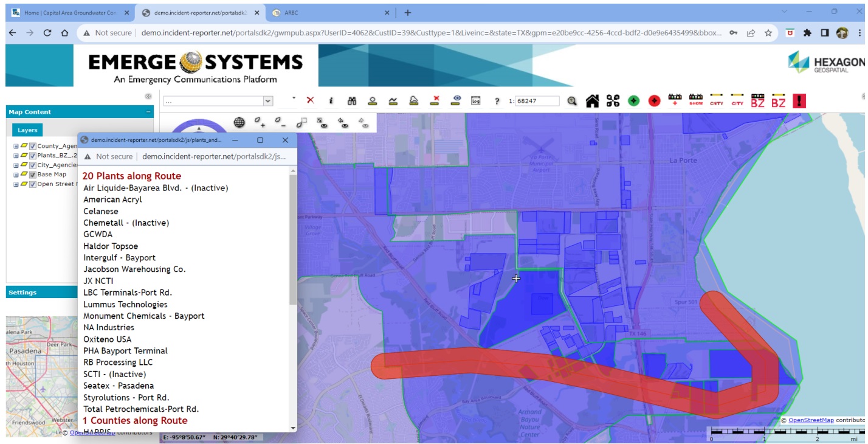Click the SHOW plants icon
This screenshot has width=868, height=444.
[x=696, y=100]
